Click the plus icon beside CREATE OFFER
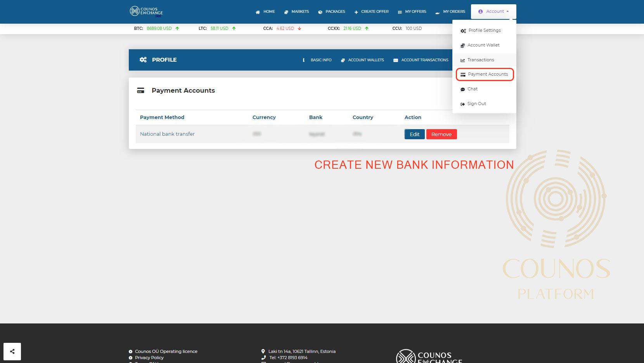Screen dimensions: 644x363 (356, 12)
